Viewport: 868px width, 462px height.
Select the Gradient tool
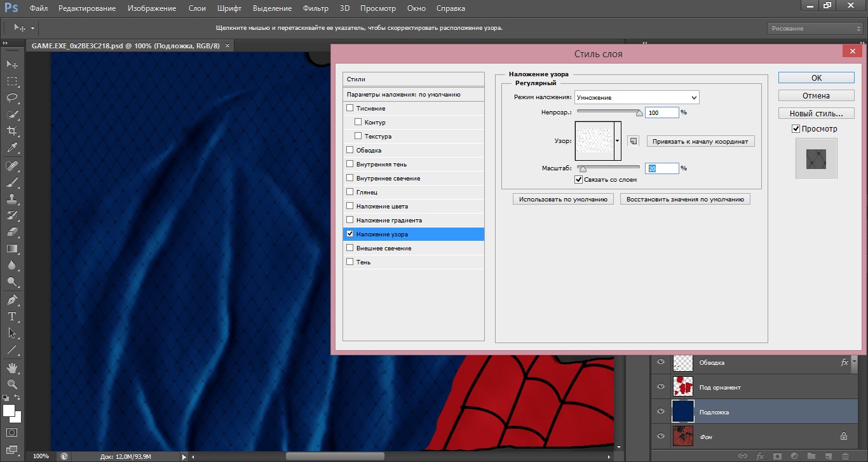click(x=12, y=248)
